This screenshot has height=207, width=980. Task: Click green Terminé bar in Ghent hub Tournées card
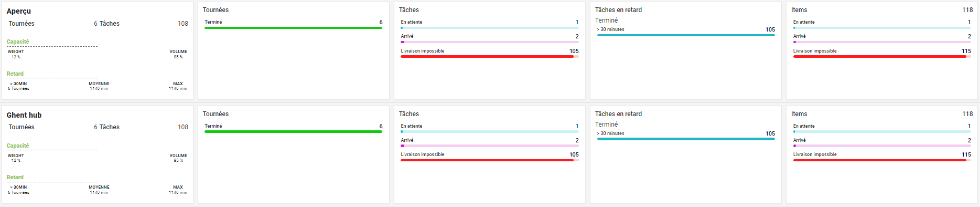[x=293, y=132]
